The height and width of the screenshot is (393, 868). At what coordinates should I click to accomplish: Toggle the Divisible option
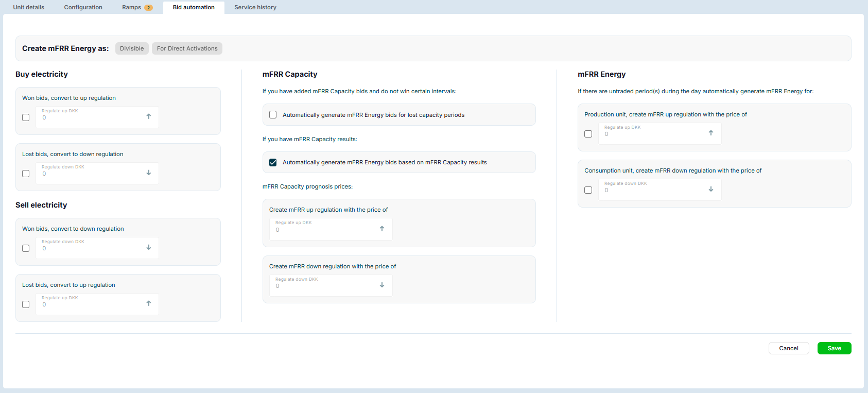(x=132, y=48)
